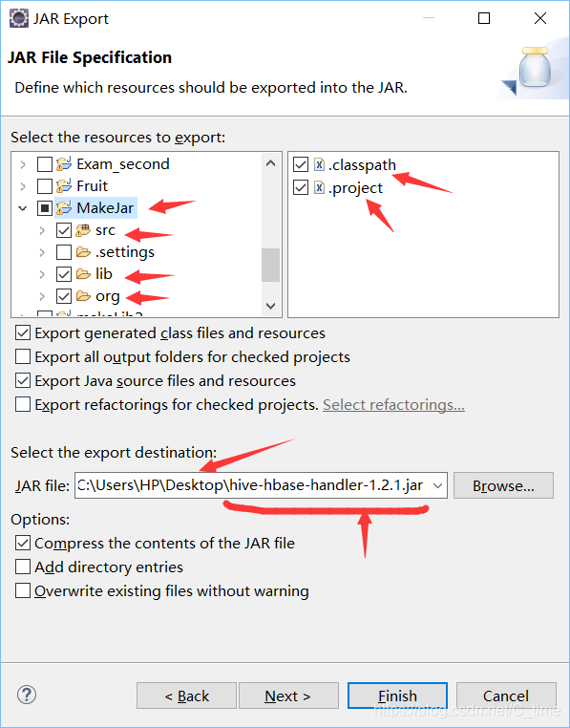The width and height of the screenshot is (570, 728).
Task: Enable Add directory entries option
Action: point(23,567)
